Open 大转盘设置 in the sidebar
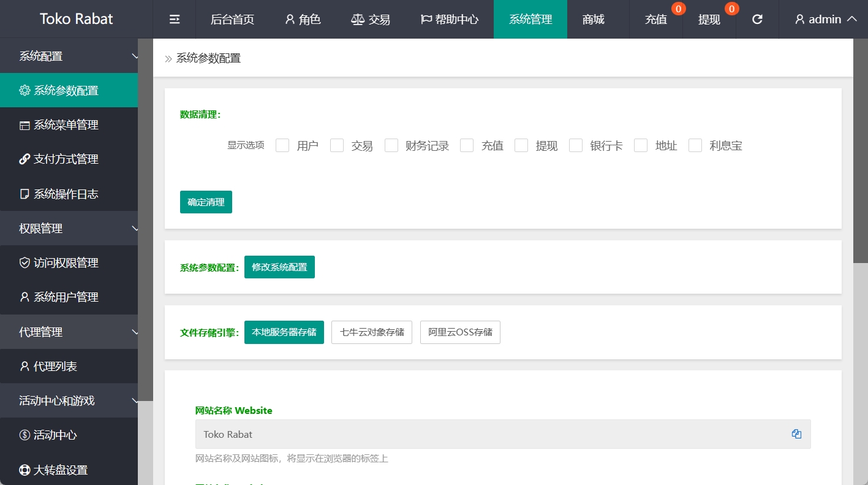This screenshot has height=485, width=868. [x=60, y=470]
